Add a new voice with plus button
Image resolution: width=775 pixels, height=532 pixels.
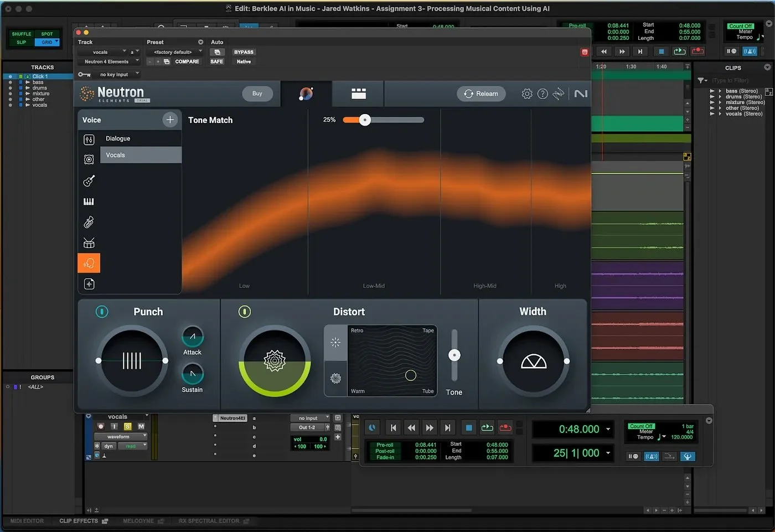coord(170,120)
